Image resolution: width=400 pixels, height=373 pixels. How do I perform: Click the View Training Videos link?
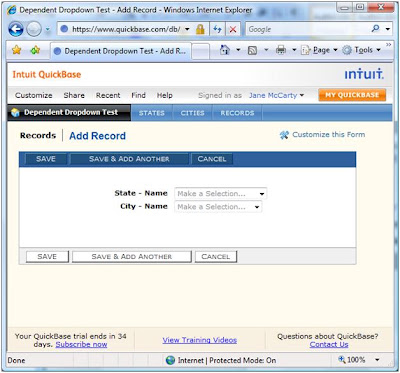(200, 340)
